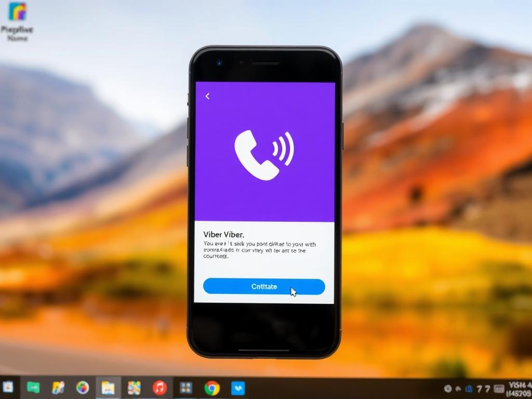Launch the red music app in taskbar
532x399 pixels.
click(159, 388)
